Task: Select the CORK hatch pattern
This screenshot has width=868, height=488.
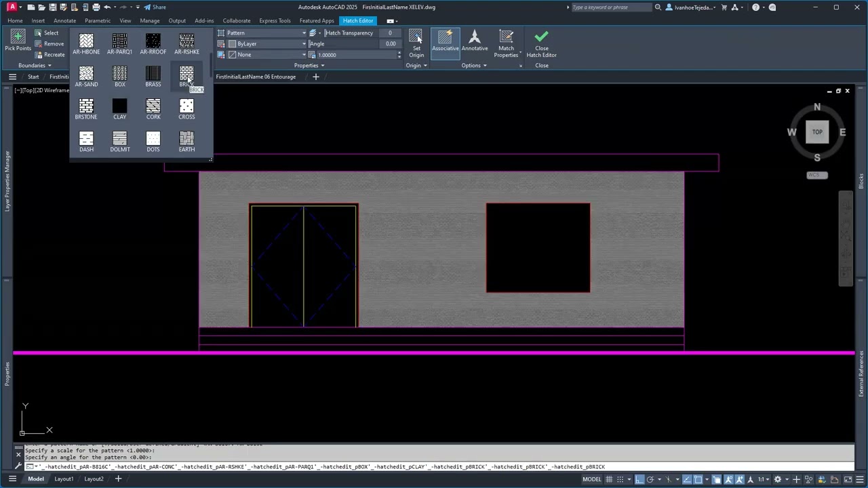Action: pyautogui.click(x=153, y=110)
